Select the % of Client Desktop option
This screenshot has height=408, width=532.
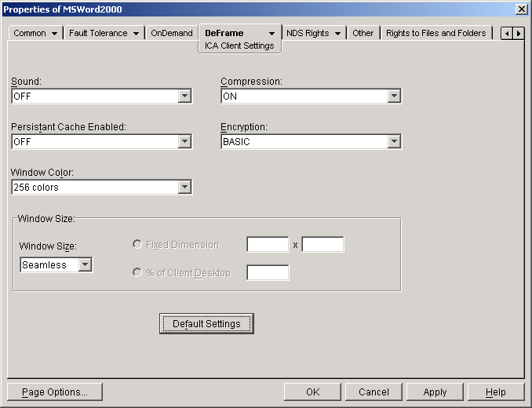tap(137, 272)
